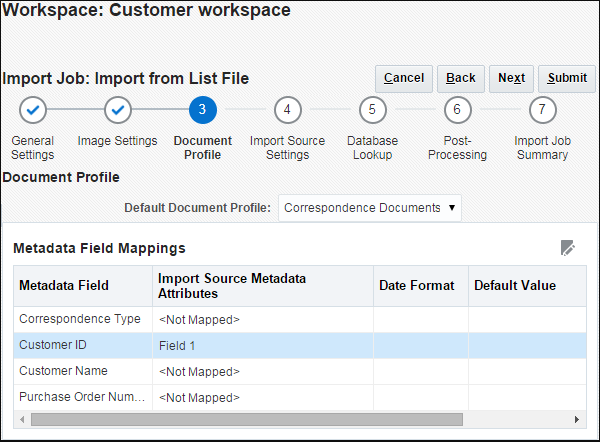Click the edit pencil icon for mappings
This screenshot has width=600, height=442.
tap(568, 248)
